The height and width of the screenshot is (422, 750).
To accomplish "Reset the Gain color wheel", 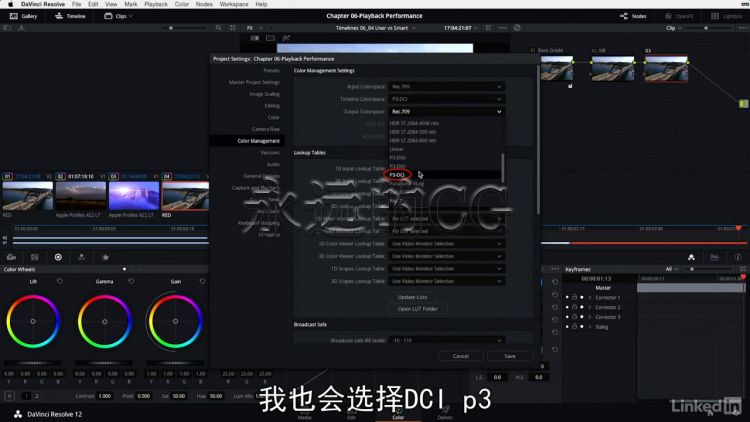I will click(202, 281).
